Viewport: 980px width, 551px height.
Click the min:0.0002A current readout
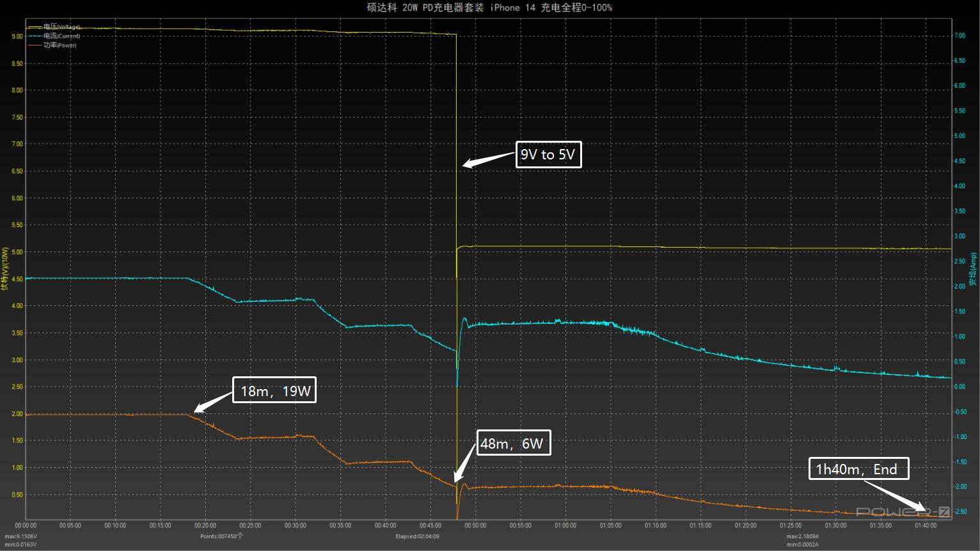[802, 545]
